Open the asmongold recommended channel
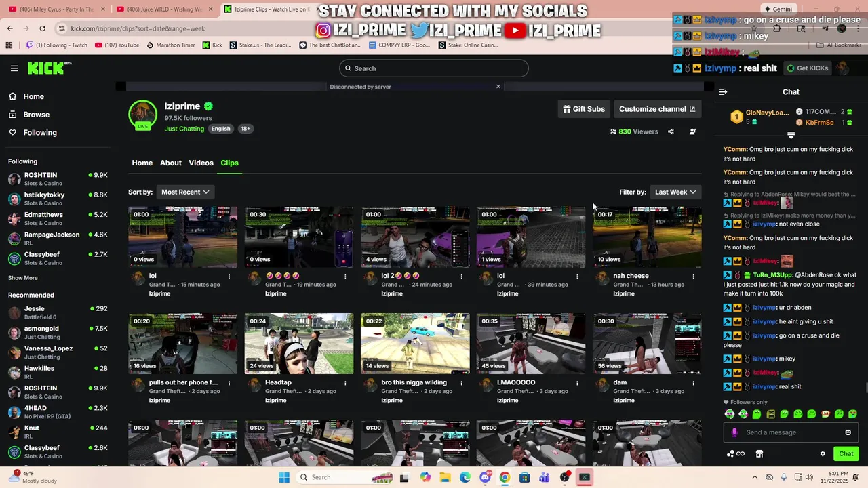The image size is (868, 488). point(58,333)
